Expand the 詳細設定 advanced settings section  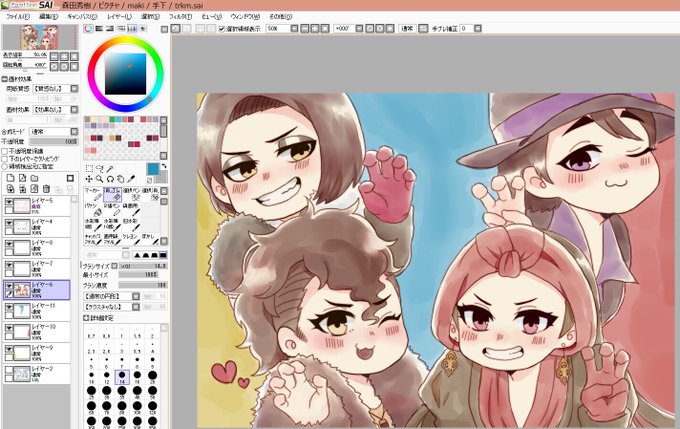click(x=86, y=318)
